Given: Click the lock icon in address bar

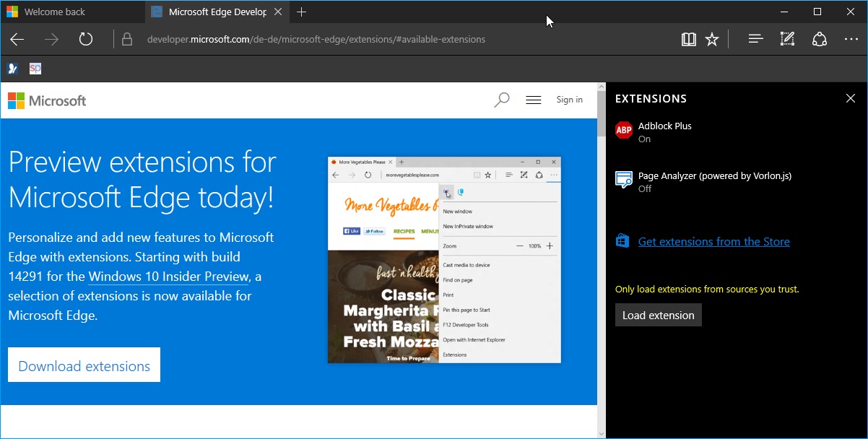Looking at the screenshot, I should 127,39.
